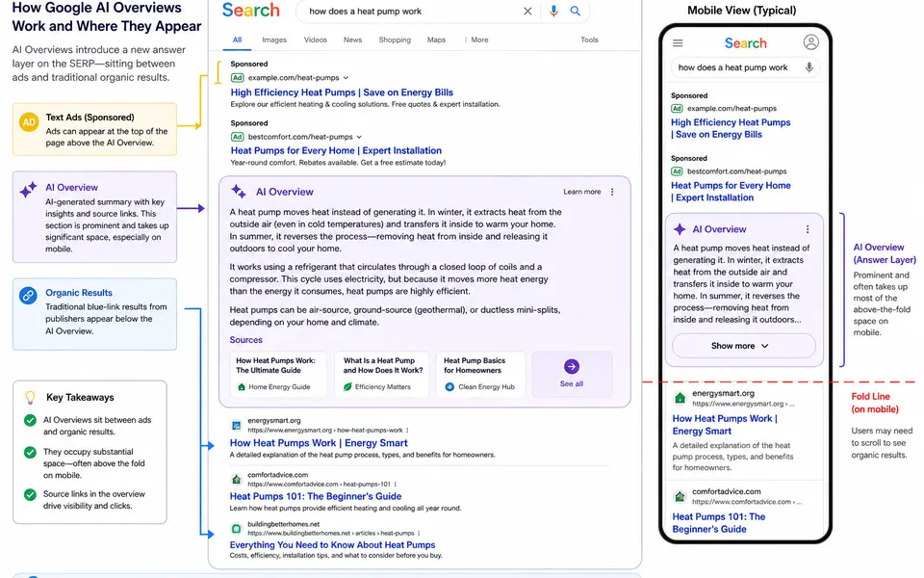Expand Show more in mobile AI Overview

click(744, 346)
